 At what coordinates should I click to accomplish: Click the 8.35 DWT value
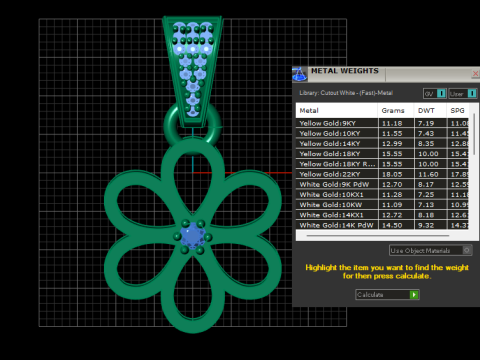click(426, 144)
